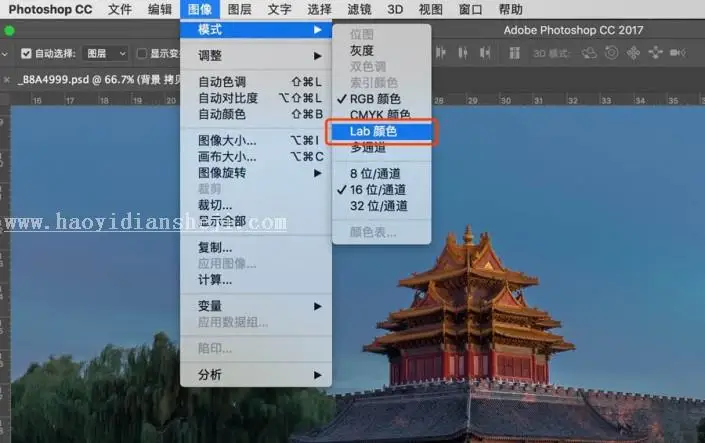Open the 图层 menu in menu bar

point(239,9)
